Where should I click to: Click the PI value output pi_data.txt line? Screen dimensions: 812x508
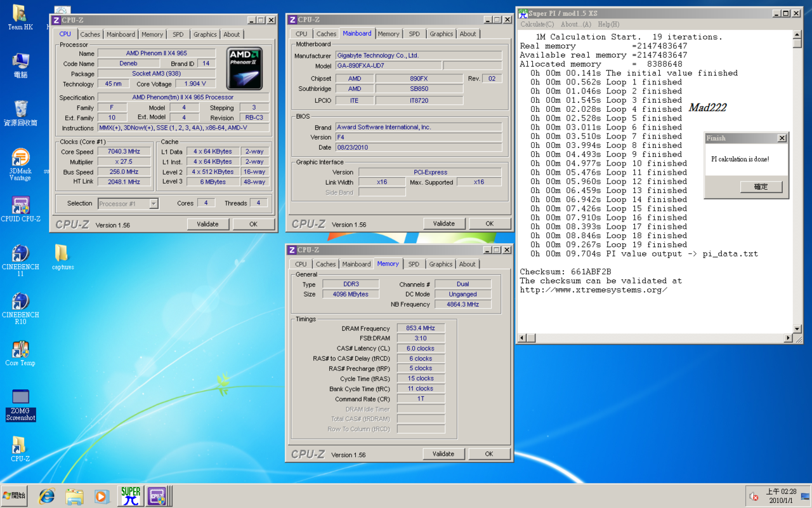(x=644, y=253)
